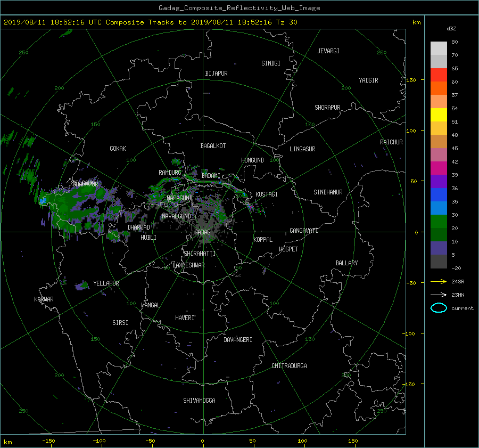This screenshot has width=479, height=448.
Task: Click the cyan 'current' oval legend icon
Action: [439, 308]
